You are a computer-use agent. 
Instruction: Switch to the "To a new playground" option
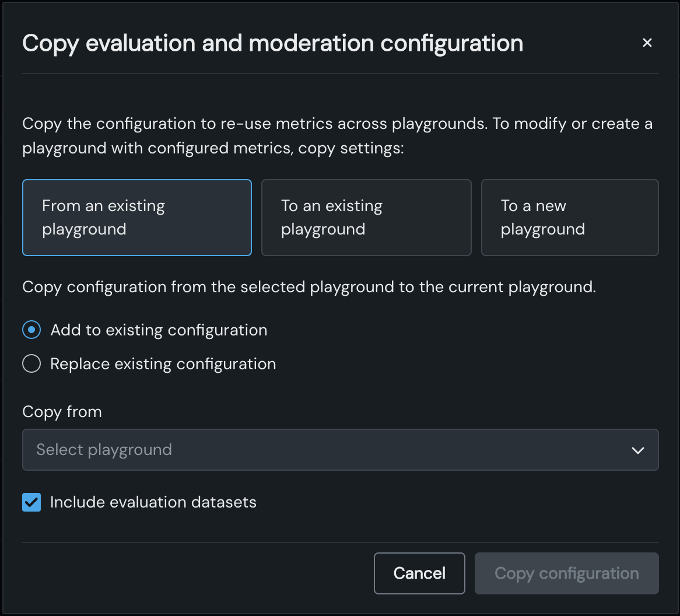[x=569, y=218]
